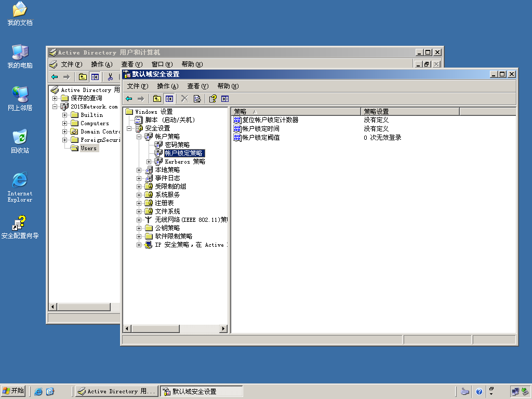This screenshot has width=532, height=399.
Task: Click keyboard language bar icon in tray
Action: 465,392
